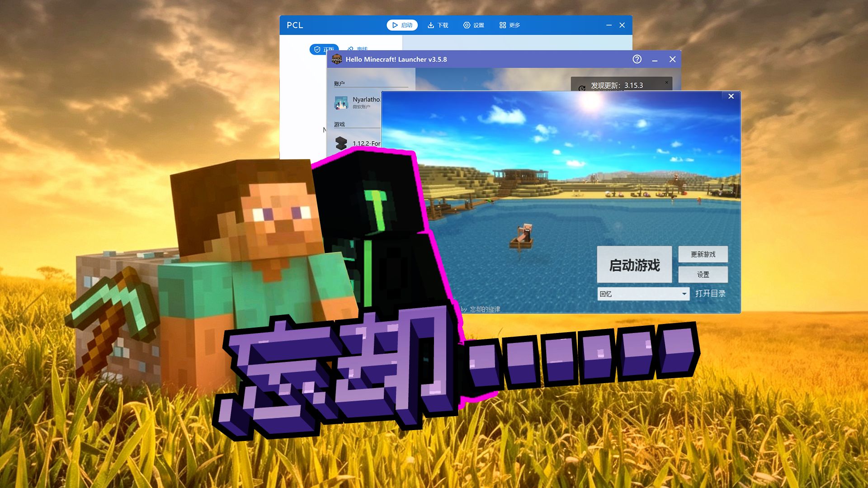Click the Nyarlatho account name in HMCL
Image resolution: width=868 pixels, height=488 pixels.
(367, 99)
